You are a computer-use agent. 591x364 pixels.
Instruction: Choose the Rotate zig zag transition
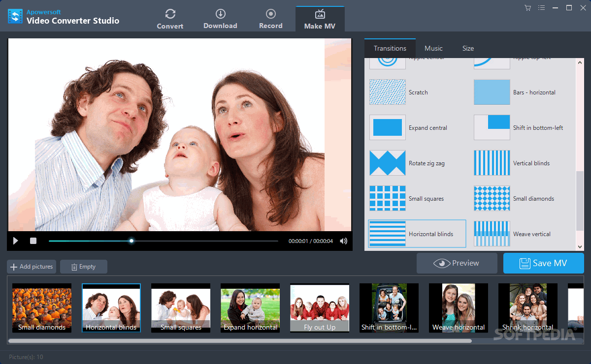(x=387, y=163)
